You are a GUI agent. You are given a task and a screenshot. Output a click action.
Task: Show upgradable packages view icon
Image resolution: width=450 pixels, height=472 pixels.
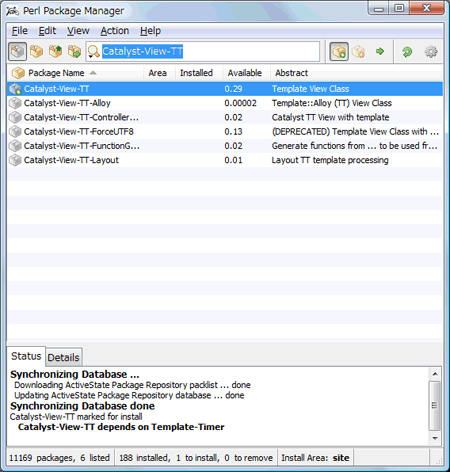click(55, 52)
